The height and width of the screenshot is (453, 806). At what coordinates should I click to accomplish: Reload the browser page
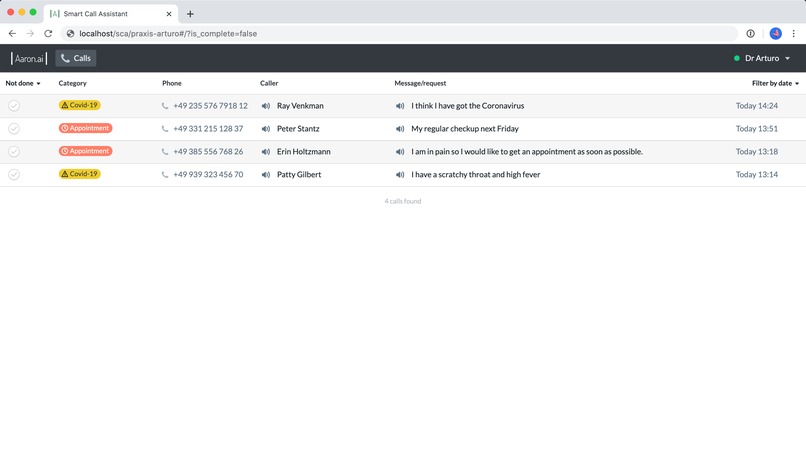point(48,33)
